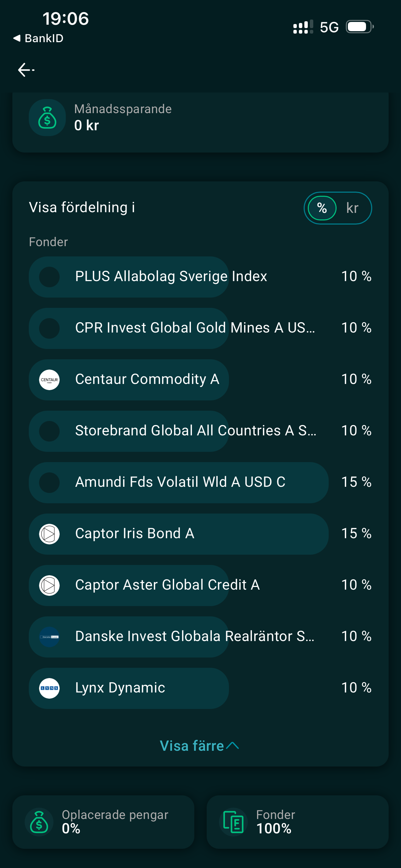Open PLUS Allabolag Sverige Index fund
The width and height of the screenshot is (401, 868).
tap(171, 277)
